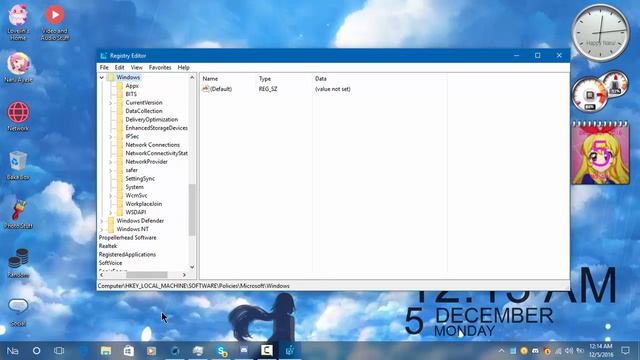The width and height of the screenshot is (640, 360).
Task: Select the Network Connections key
Action: point(152,145)
